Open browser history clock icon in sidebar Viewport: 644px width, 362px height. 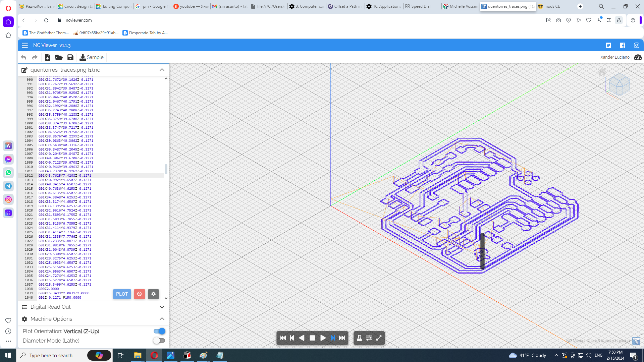pos(8,331)
